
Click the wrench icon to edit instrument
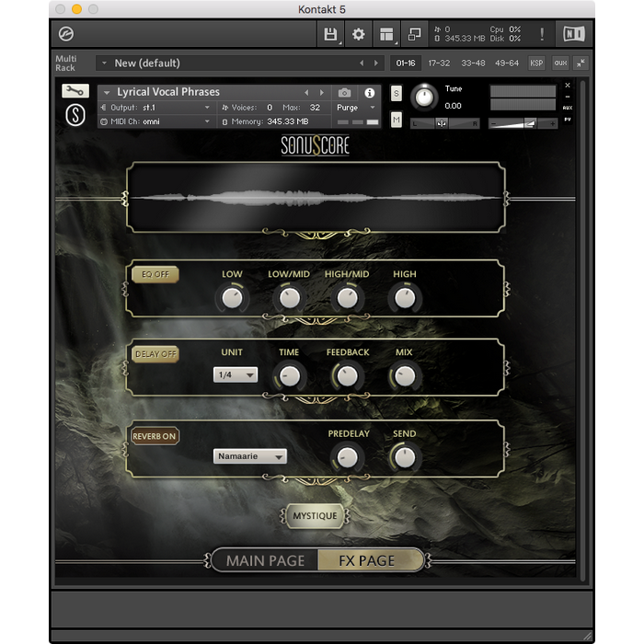tap(75, 91)
